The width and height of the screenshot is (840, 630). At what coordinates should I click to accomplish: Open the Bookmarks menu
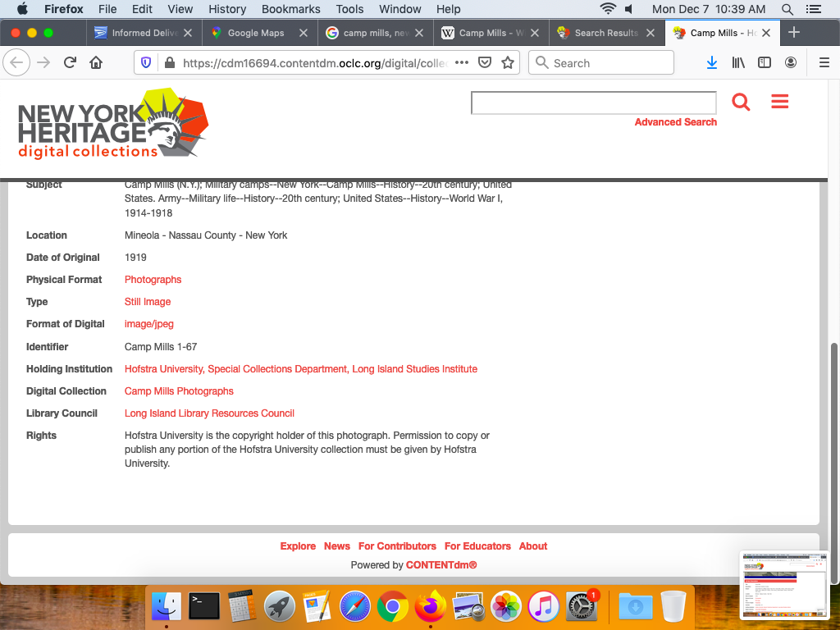point(290,9)
